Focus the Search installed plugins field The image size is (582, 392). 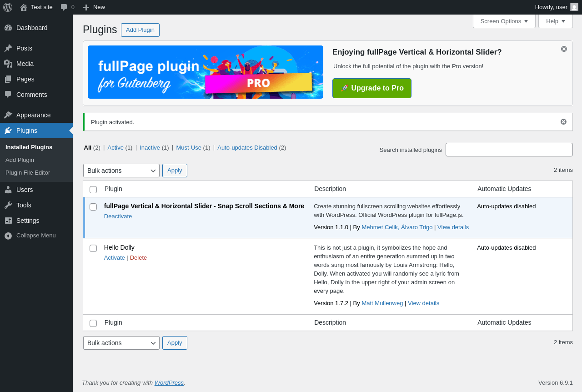point(509,150)
